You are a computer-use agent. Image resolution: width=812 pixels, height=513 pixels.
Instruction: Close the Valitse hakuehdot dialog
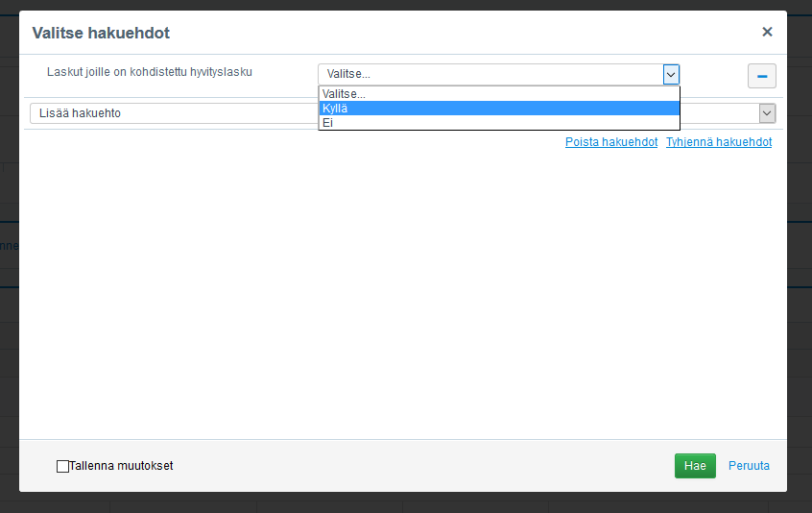[x=767, y=32]
